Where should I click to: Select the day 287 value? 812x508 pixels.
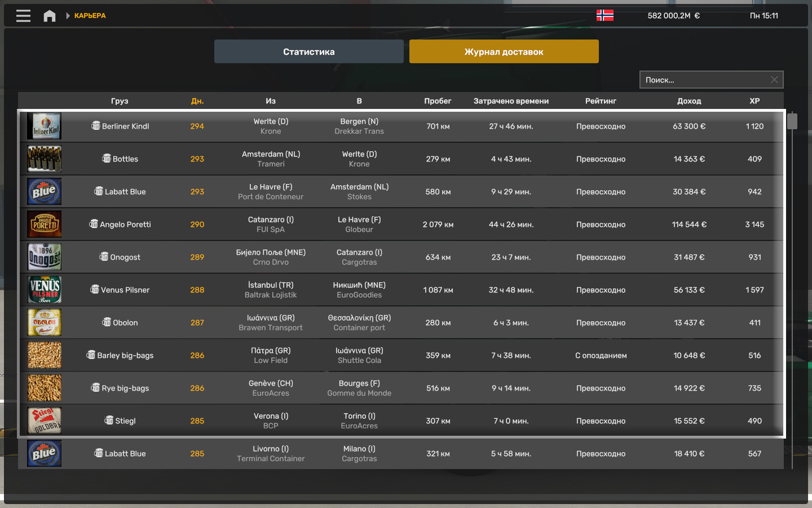pyautogui.click(x=197, y=323)
